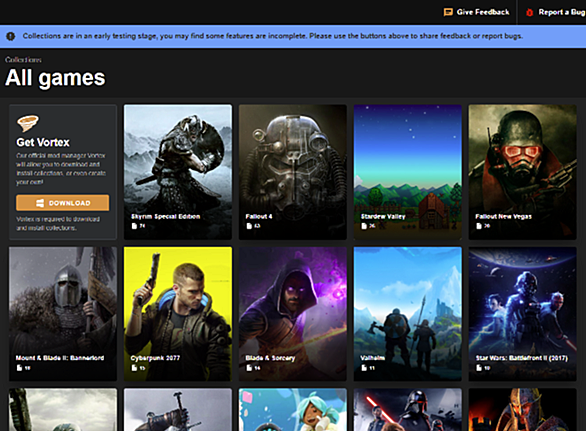Viewport: 586px width, 431px height.
Task: Open the Valheim game card
Action: click(408, 314)
